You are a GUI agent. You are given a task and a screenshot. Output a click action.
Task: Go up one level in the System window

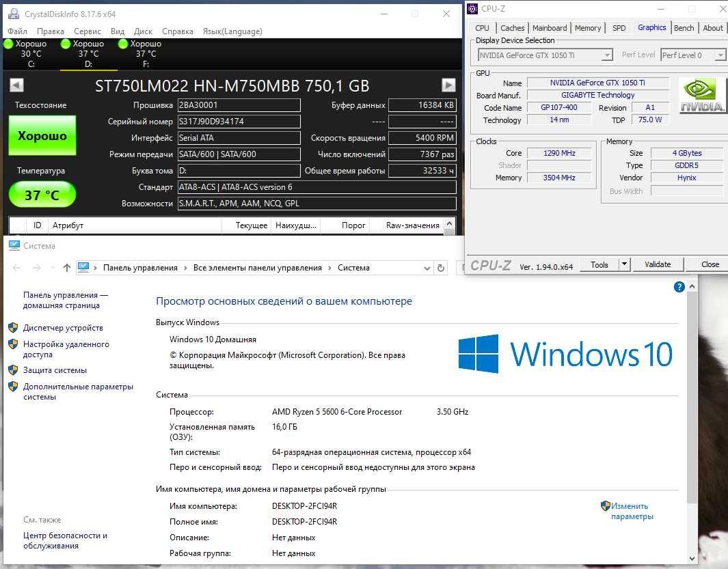pyautogui.click(x=67, y=268)
